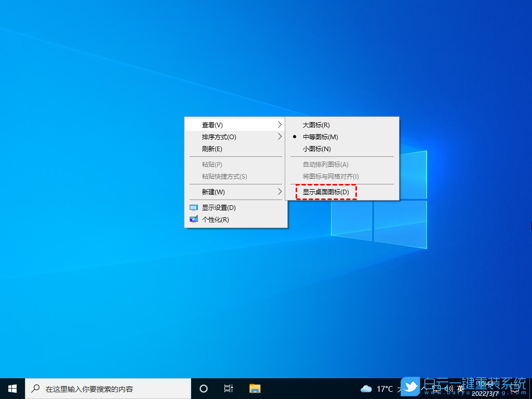This screenshot has height=399, width=532.
Task: Click the 显示设置(D) monitor icon
Action: pyautogui.click(x=193, y=207)
